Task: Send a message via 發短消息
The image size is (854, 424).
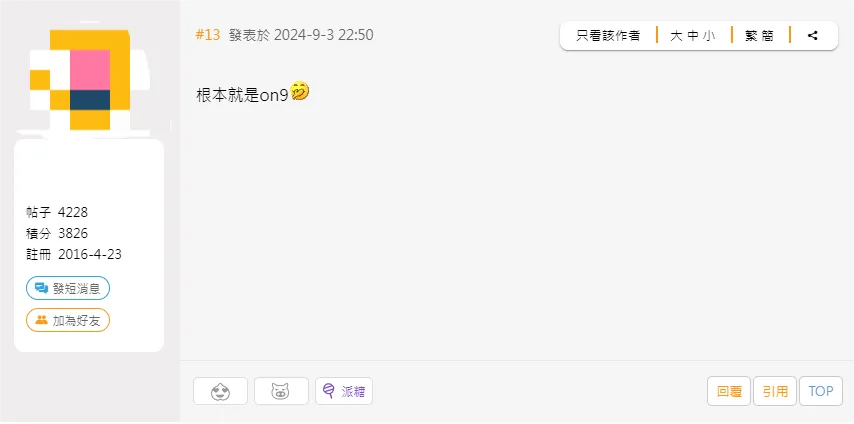Action: (68, 288)
